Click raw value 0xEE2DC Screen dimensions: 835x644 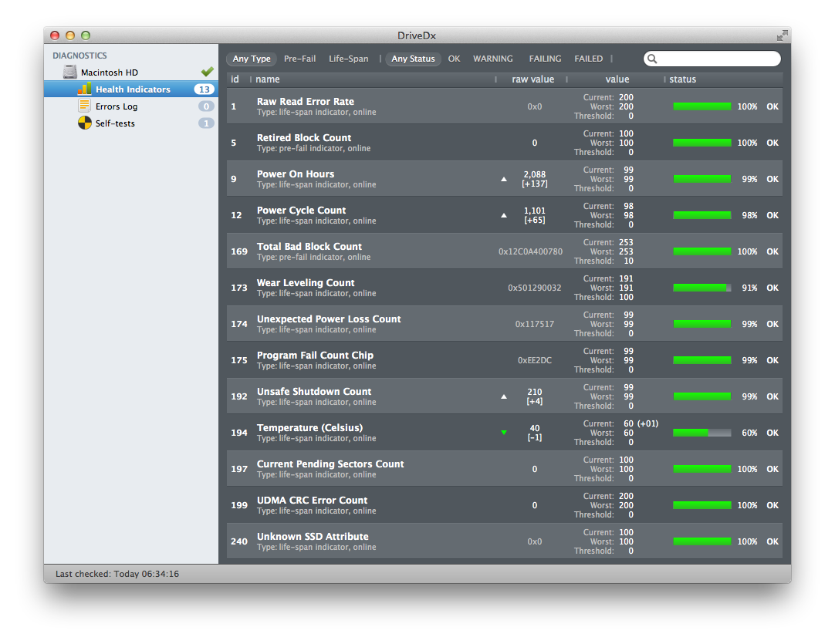coord(535,360)
